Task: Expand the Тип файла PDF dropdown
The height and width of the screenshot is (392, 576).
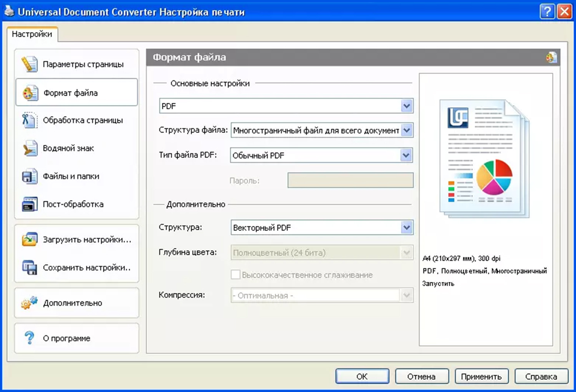Action: pyautogui.click(x=406, y=155)
